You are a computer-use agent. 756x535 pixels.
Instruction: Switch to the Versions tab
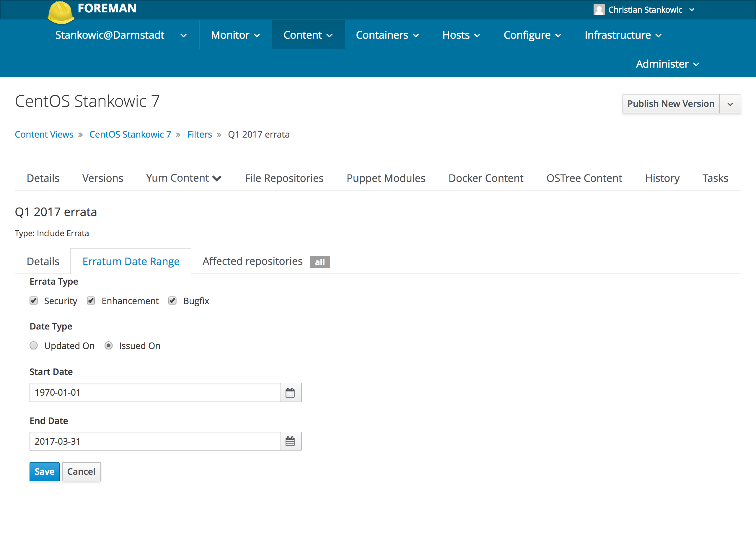pos(102,178)
